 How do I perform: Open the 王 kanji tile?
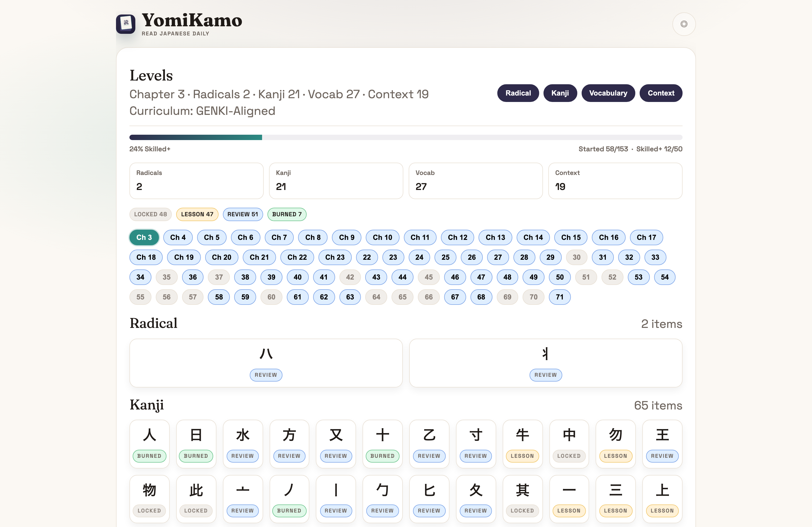pyautogui.click(x=662, y=444)
